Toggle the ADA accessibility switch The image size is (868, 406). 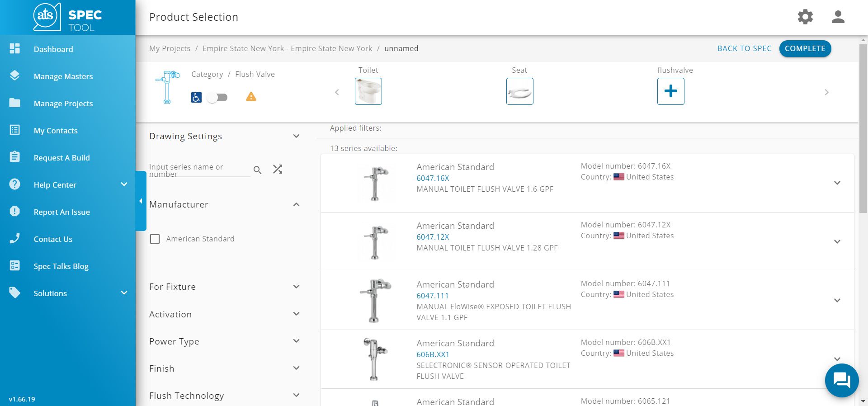[x=217, y=97]
